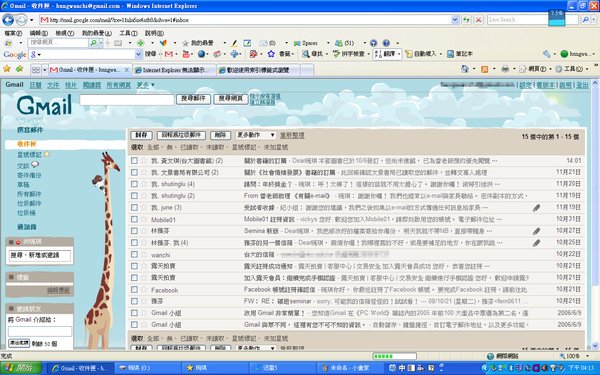
Task: Expand the address bar URL history dropdown
Action: point(455,20)
